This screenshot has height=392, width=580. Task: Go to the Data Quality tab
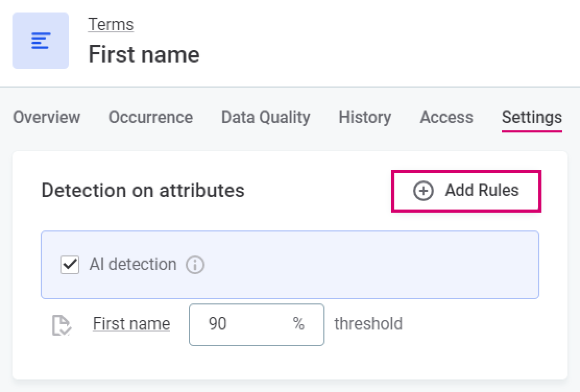(265, 117)
